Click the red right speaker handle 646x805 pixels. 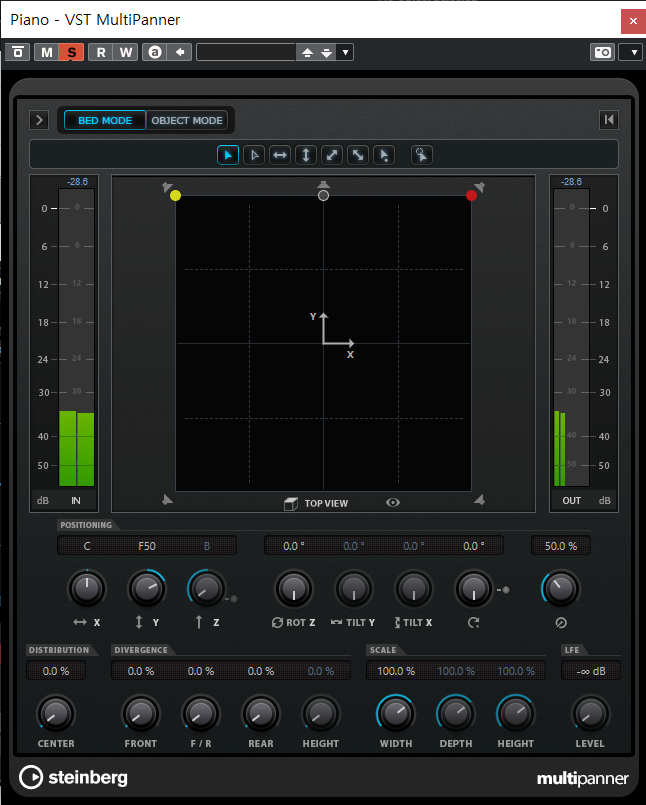tap(471, 195)
